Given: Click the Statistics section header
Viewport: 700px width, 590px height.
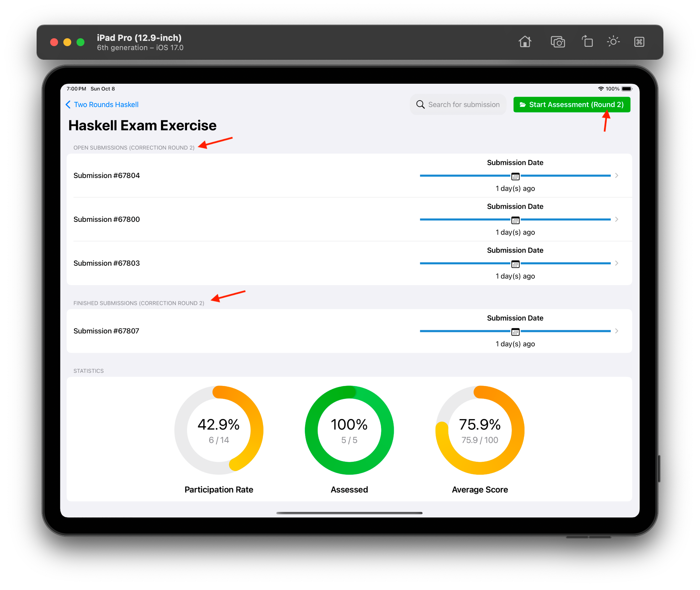Looking at the screenshot, I should [88, 370].
